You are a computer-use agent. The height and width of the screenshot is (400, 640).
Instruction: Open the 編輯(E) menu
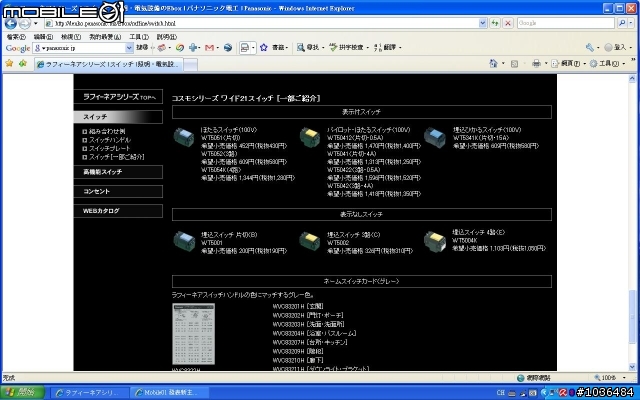click(x=43, y=37)
